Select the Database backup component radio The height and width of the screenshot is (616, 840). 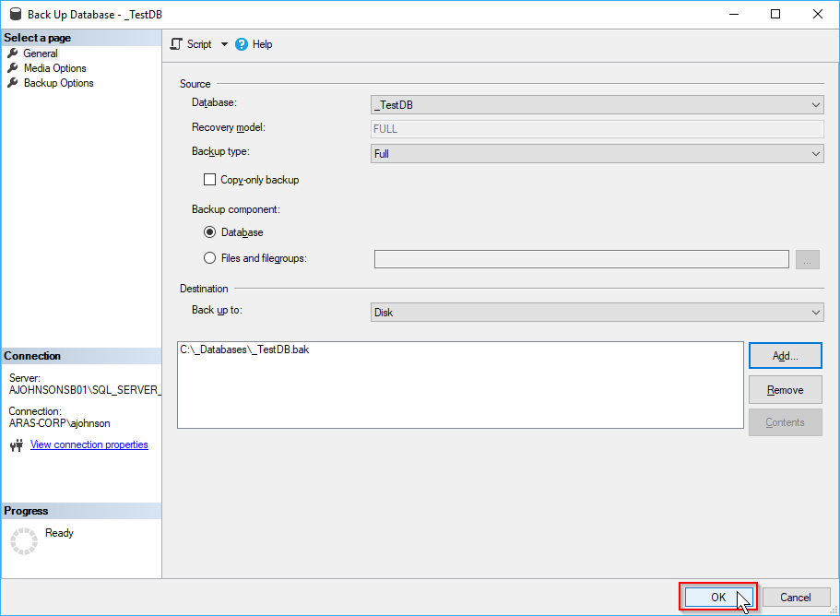coord(209,232)
